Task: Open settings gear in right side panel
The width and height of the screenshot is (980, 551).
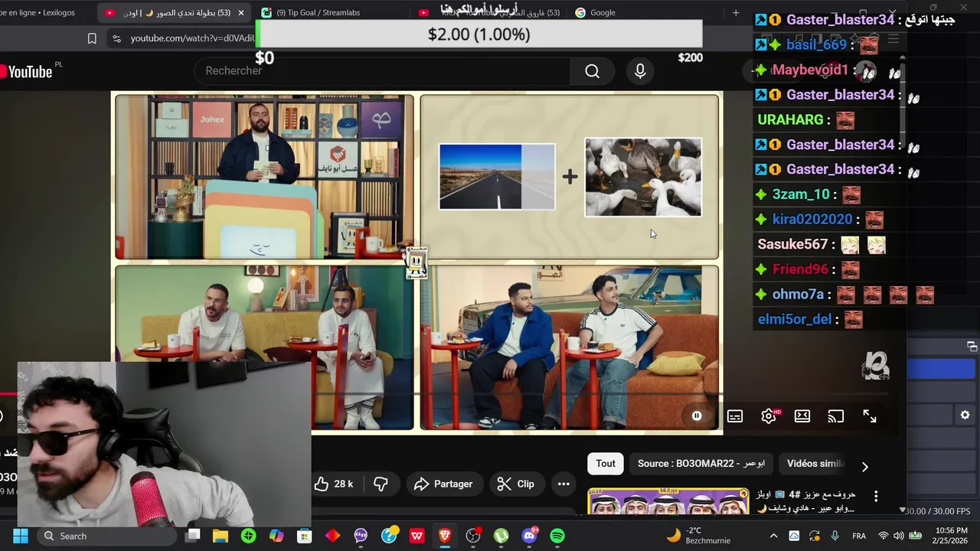Action: (965, 415)
